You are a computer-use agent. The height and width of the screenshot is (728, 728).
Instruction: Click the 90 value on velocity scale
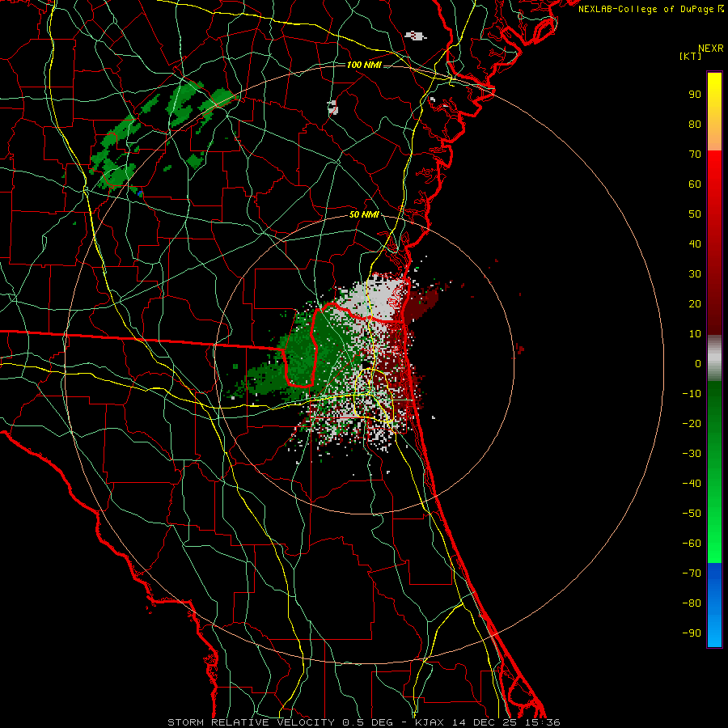tap(695, 95)
